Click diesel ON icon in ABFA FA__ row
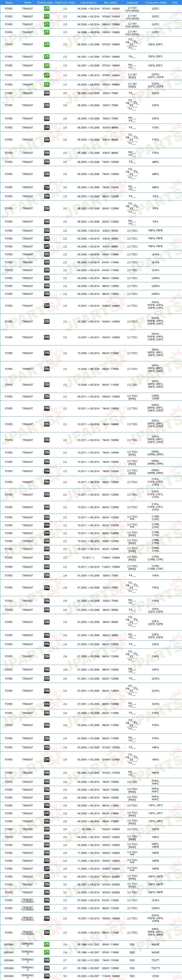Image resolution: width=182 pixels, height=980 pixels. (x=47, y=162)
